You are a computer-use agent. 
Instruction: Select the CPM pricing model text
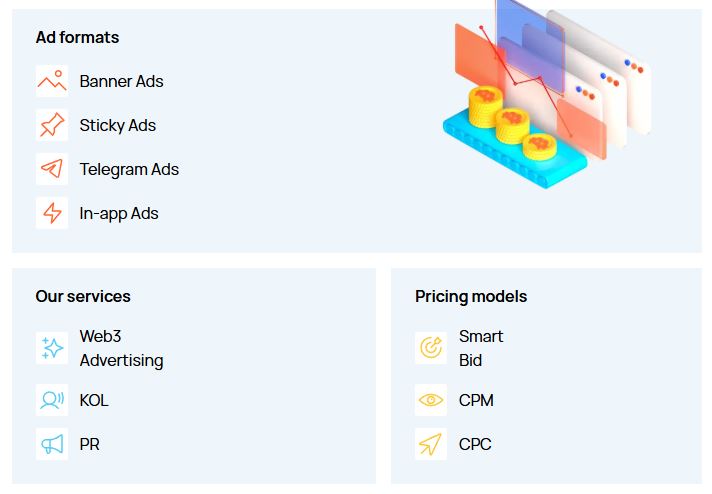tap(476, 400)
